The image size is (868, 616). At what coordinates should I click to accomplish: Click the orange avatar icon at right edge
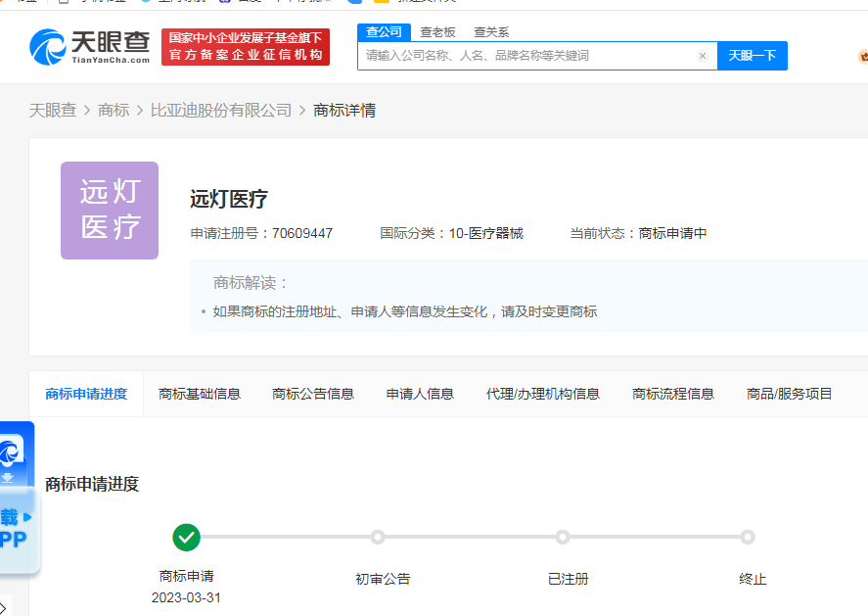[863, 56]
